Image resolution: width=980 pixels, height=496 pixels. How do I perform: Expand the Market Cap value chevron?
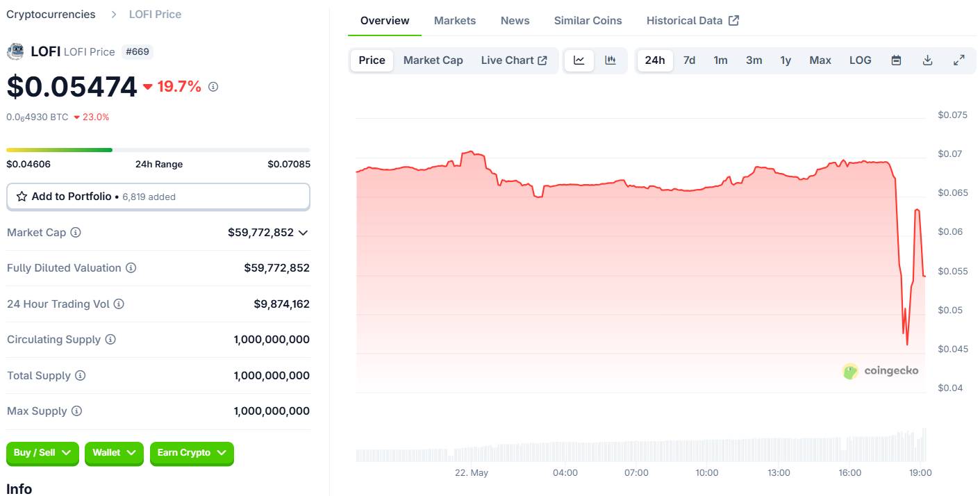(x=303, y=233)
